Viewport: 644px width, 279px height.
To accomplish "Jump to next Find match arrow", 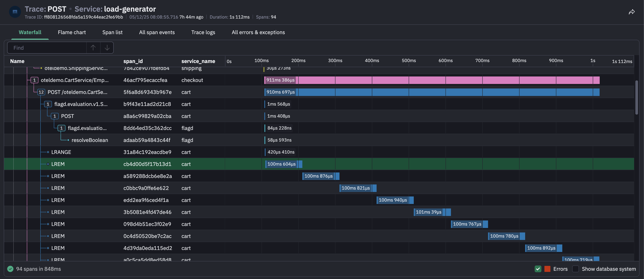I will (107, 47).
